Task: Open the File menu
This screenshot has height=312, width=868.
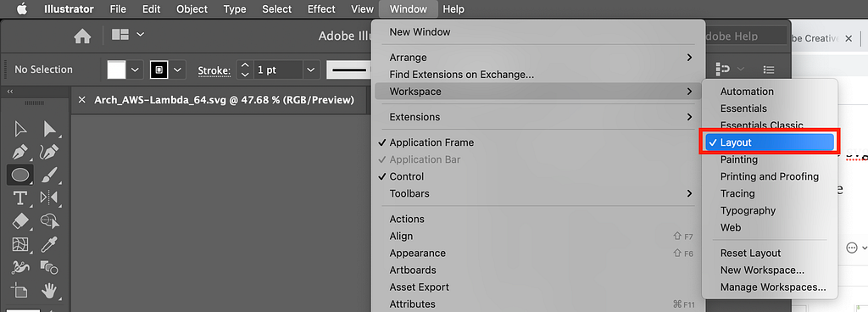Action: tap(118, 8)
